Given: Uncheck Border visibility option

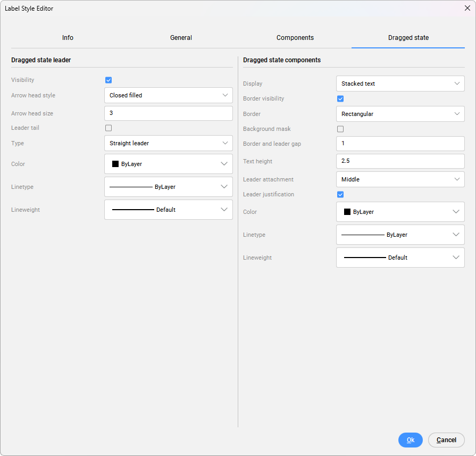Looking at the screenshot, I should click(x=340, y=99).
